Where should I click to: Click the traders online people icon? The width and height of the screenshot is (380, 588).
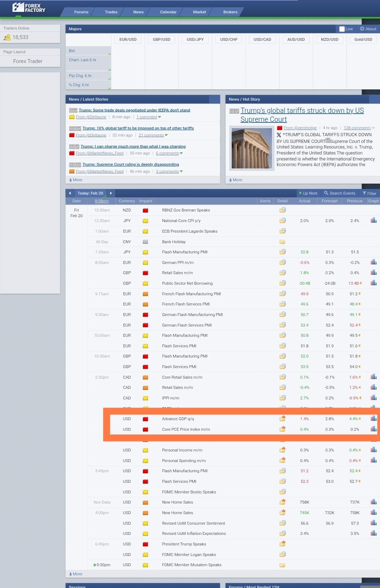click(7, 37)
